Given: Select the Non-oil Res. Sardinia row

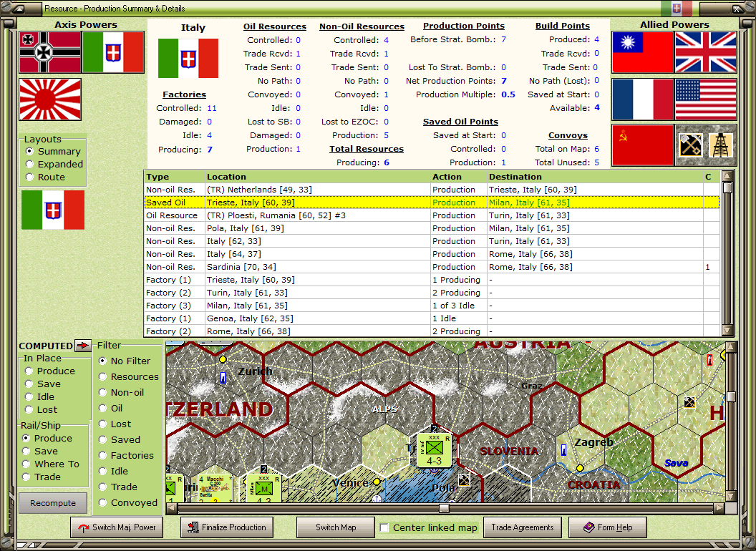Looking at the screenshot, I should (432, 267).
